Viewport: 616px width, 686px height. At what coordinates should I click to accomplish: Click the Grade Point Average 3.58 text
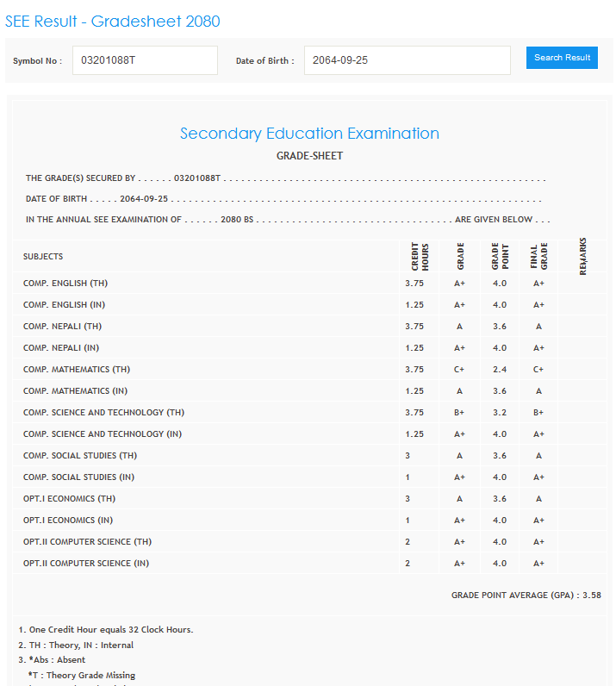526,596
